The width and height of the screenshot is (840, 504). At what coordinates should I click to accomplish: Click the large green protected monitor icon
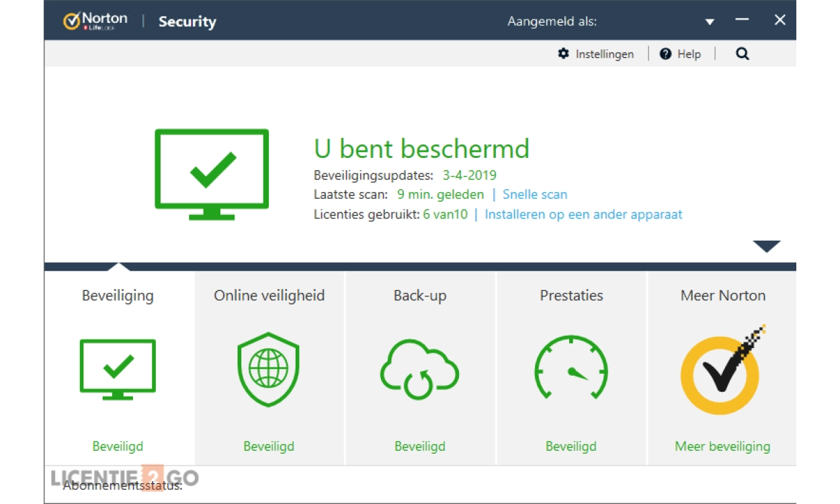click(x=212, y=174)
